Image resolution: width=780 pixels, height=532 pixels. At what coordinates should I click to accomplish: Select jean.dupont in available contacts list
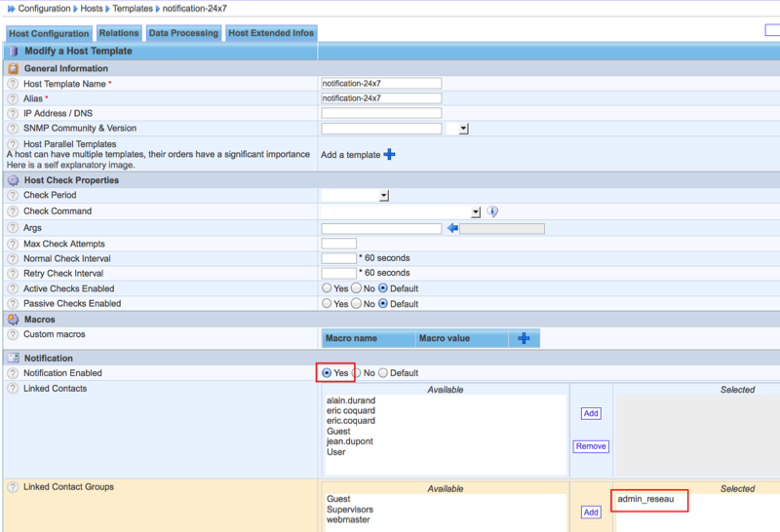pyautogui.click(x=350, y=441)
